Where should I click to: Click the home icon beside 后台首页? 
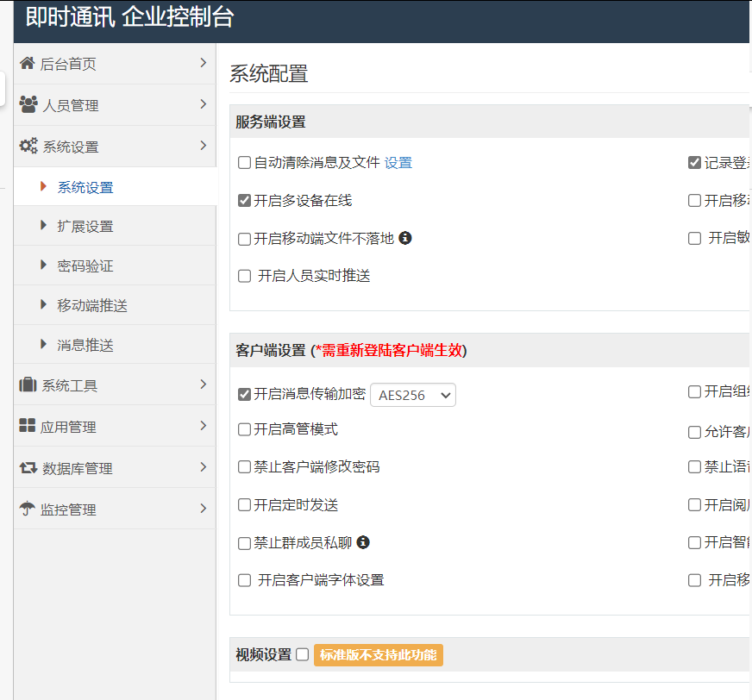pos(28,63)
